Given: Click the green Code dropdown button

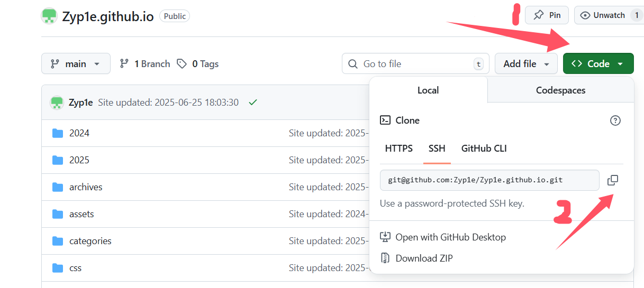Looking at the screenshot, I should click(x=598, y=64).
